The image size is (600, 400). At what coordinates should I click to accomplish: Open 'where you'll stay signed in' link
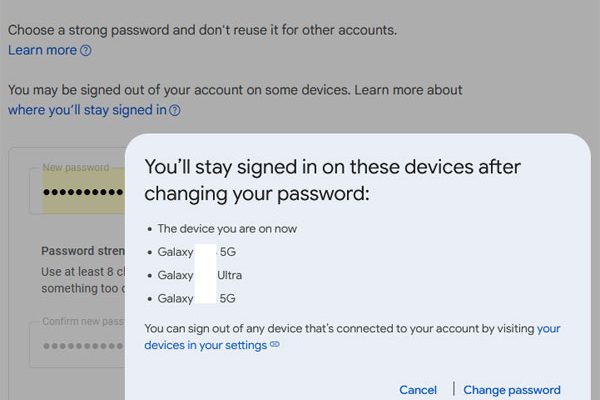87,110
